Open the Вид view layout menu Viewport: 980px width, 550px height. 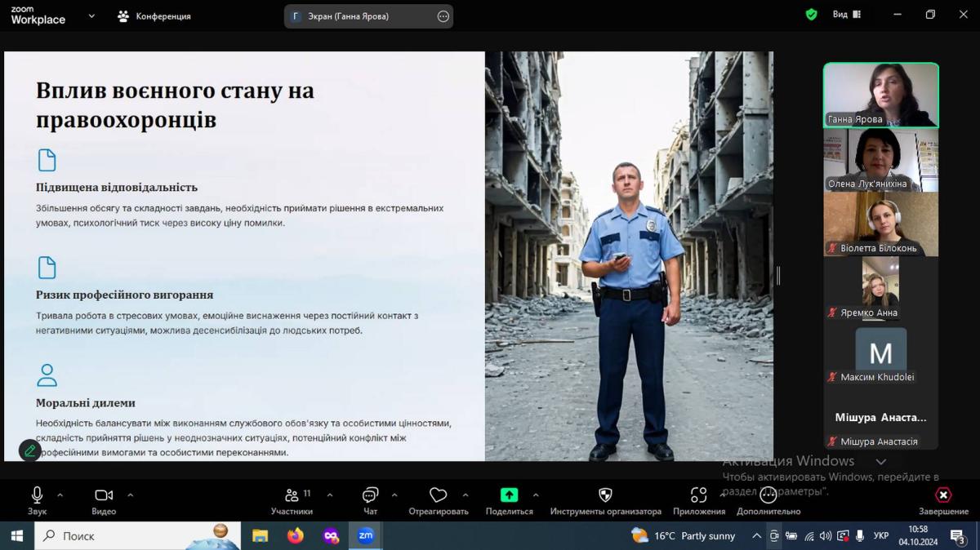(x=846, y=14)
